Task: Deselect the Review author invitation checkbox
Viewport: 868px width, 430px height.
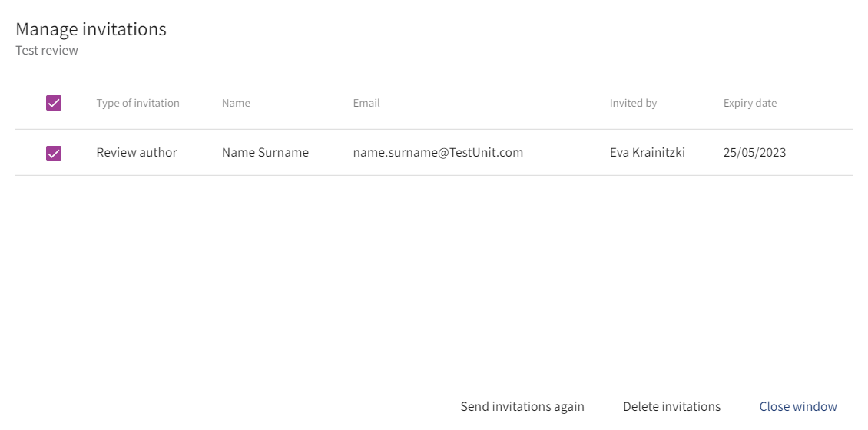Action: click(54, 153)
